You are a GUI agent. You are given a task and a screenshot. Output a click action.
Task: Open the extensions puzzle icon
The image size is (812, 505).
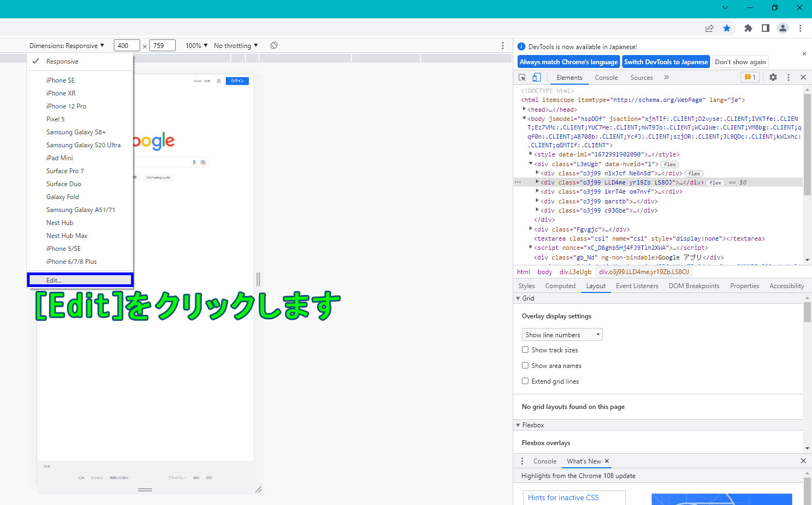click(748, 28)
